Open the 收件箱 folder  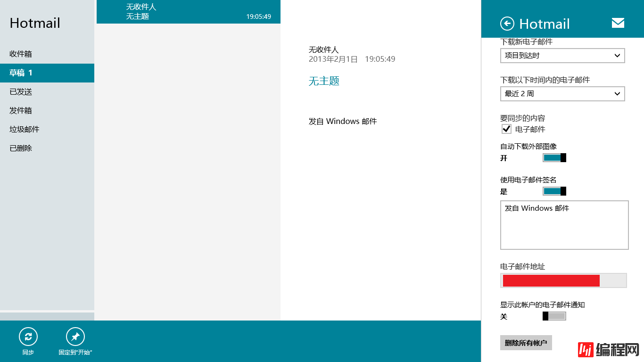[x=47, y=54]
